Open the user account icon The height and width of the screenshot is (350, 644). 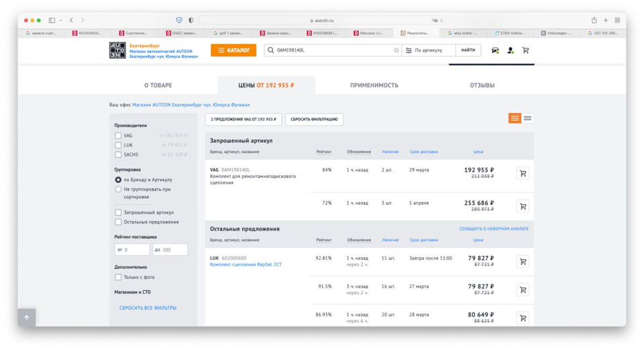click(x=511, y=50)
